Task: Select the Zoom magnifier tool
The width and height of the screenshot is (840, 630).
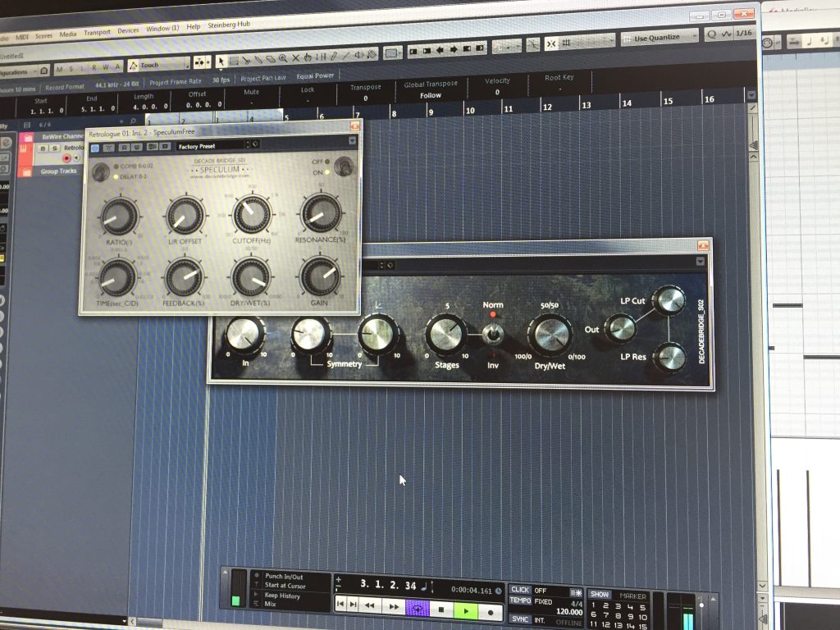Action: pyautogui.click(x=282, y=59)
